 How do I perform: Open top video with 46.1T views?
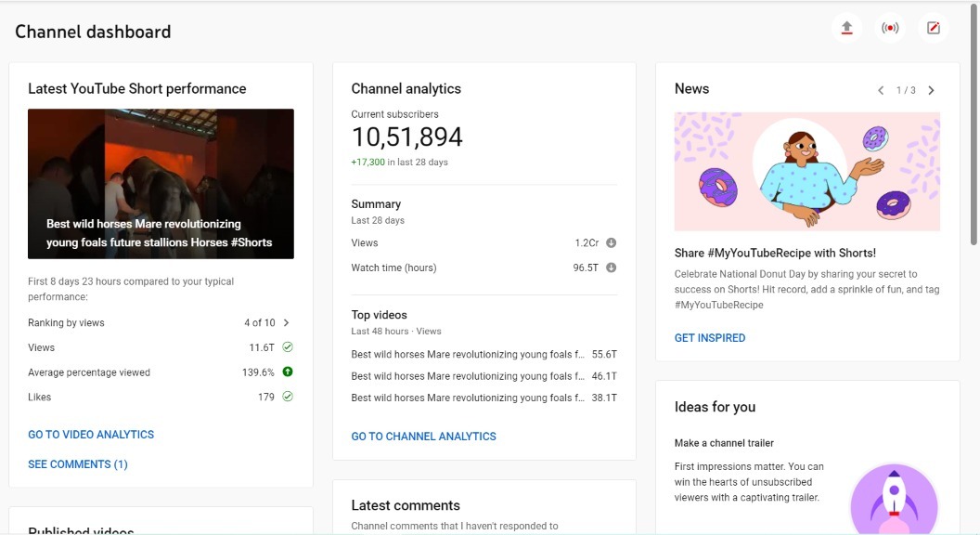(x=484, y=376)
